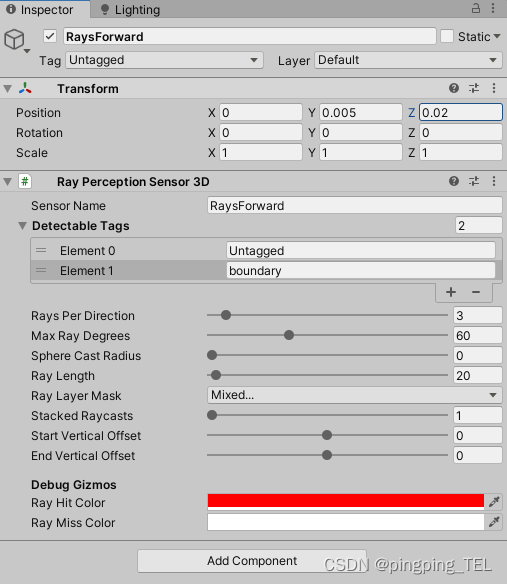This screenshot has height=584, width=507.
Task: Open Ray Perception Sensor presets icon
Action: point(474,181)
